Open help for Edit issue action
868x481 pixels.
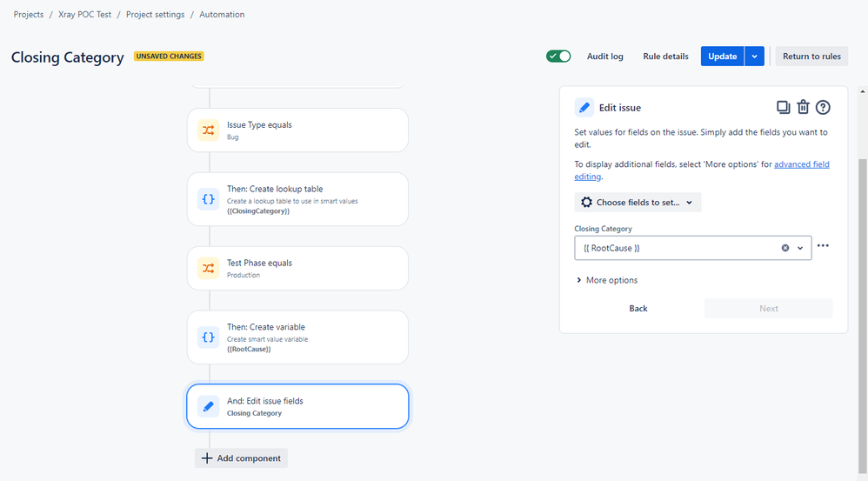(823, 107)
